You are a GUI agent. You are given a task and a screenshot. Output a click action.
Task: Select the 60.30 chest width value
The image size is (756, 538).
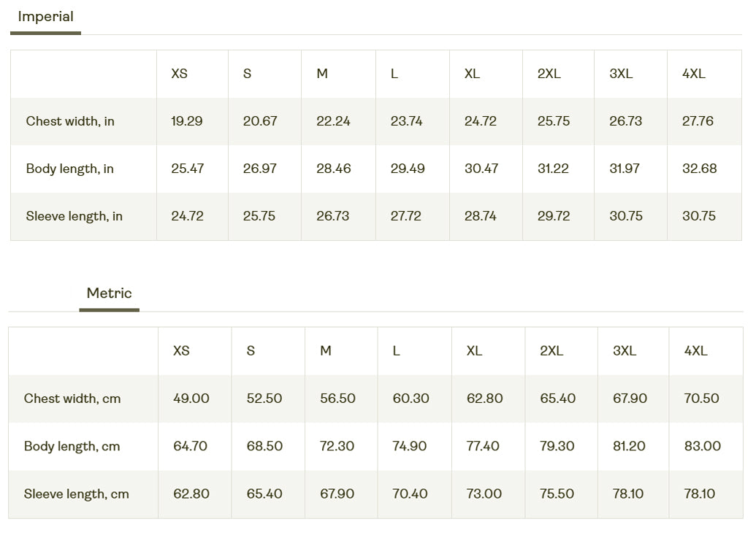(x=411, y=399)
